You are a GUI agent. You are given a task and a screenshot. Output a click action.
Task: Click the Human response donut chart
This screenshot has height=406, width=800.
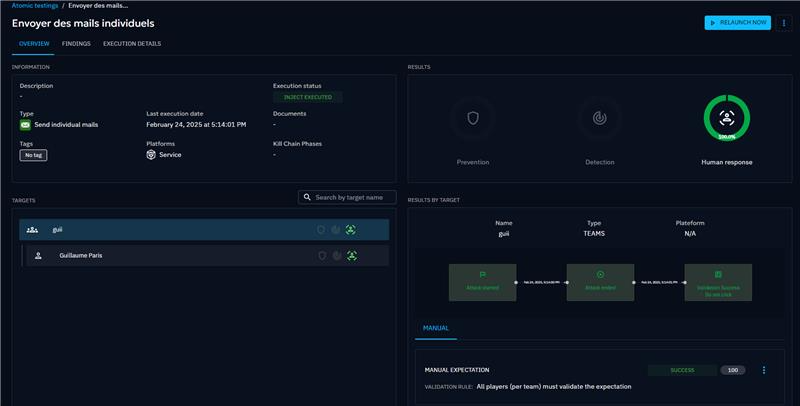tap(726, 118)
